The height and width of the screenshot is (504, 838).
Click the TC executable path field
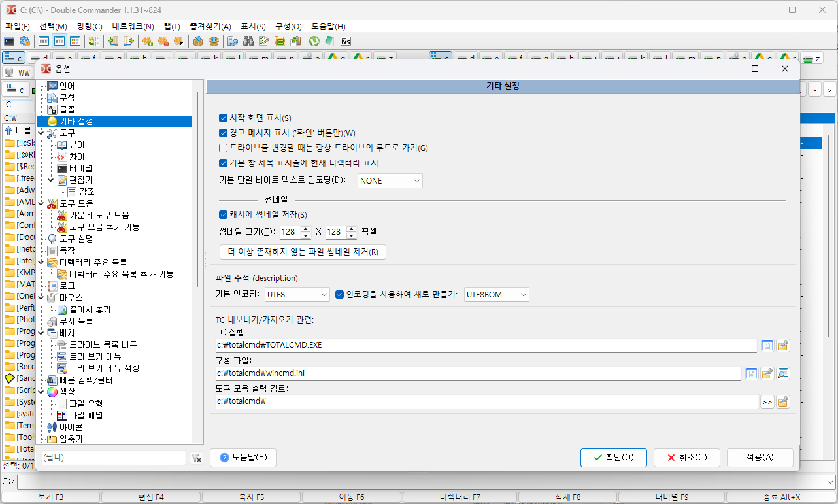486,345
